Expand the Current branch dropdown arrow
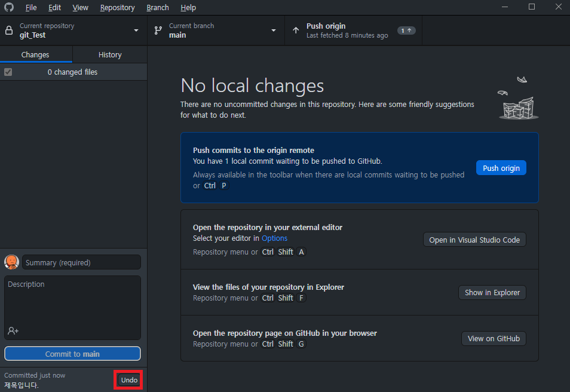Screen dimensions: 570x392 pyautogui.click(x=274, y=30)
